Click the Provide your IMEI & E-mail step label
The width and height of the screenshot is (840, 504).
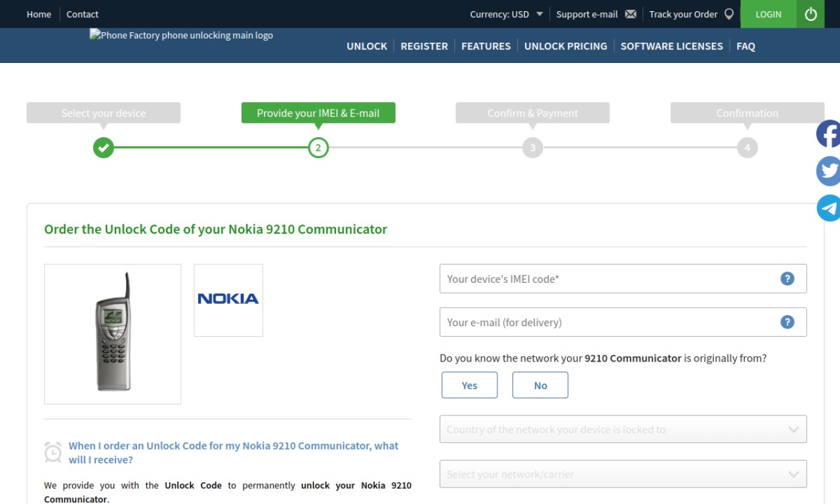tap(318, 113)
